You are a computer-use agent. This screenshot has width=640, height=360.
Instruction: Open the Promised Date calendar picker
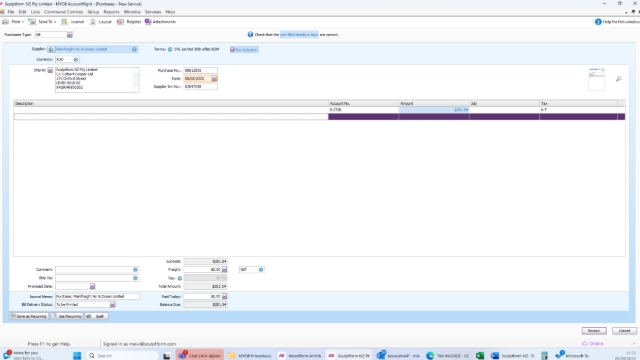pyautogui.click(x=92, y=286)
